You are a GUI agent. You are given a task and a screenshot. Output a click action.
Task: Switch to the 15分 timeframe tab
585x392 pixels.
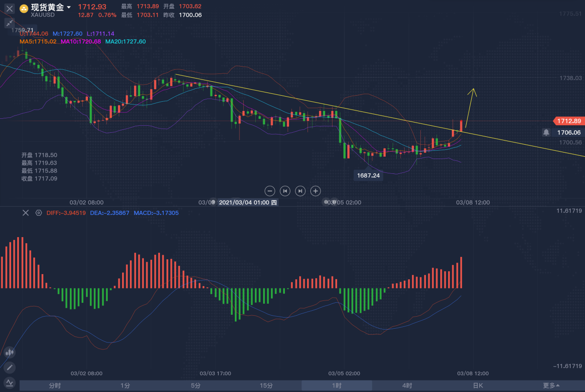click(266, 386)
